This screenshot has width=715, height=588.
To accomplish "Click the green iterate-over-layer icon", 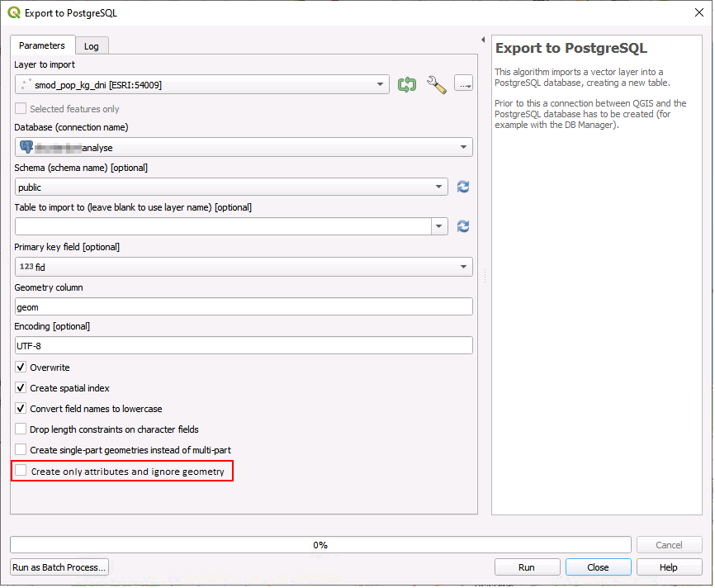I will pyautogui.click(x=406, y=83).
